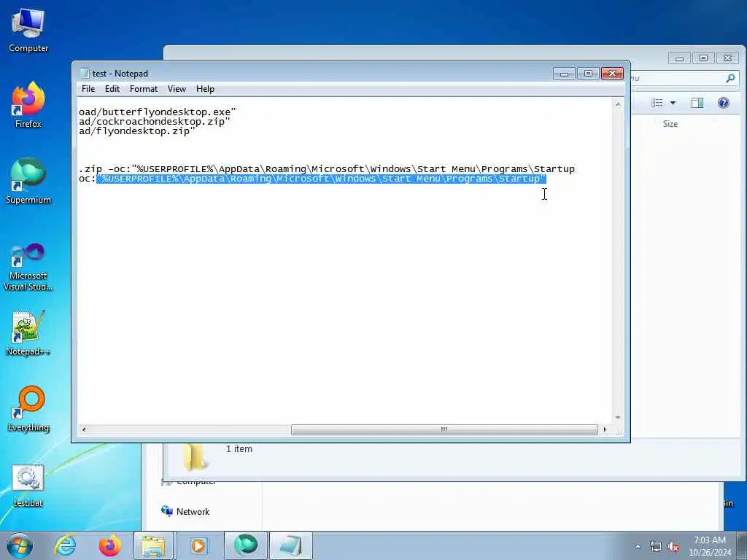Image resolution: width=747 pixels, height=560 pixels.
Task: Maximize the test - Notepad window
Action: click(588, 74)
